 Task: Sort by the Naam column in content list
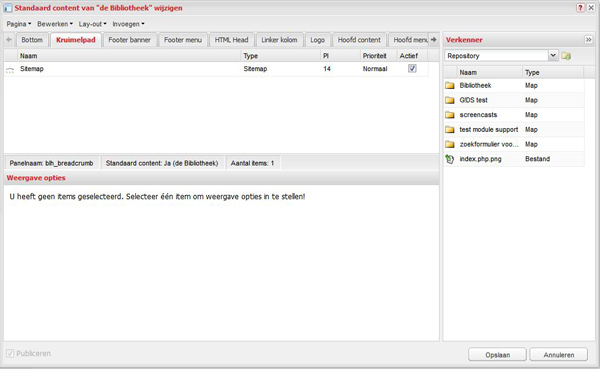[129, 56]
